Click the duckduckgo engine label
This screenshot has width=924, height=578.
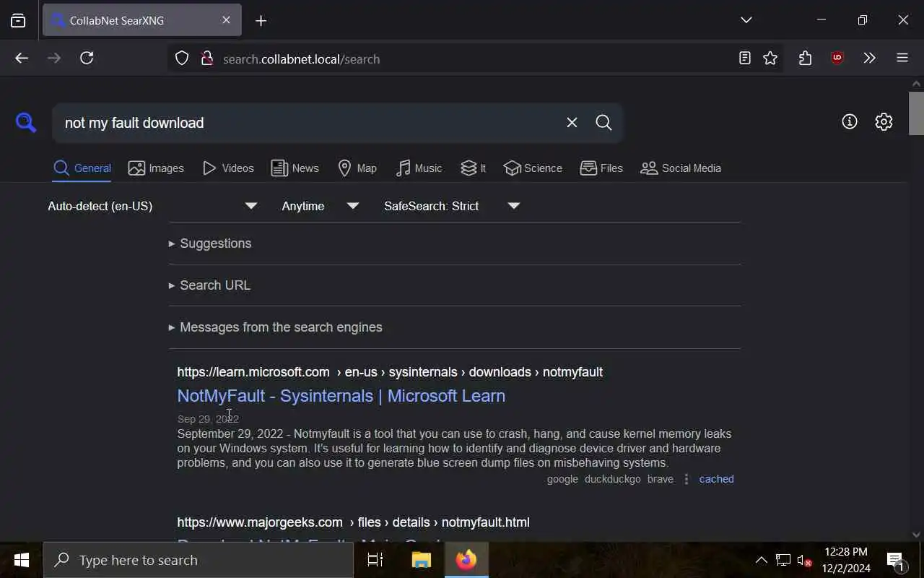612,479
